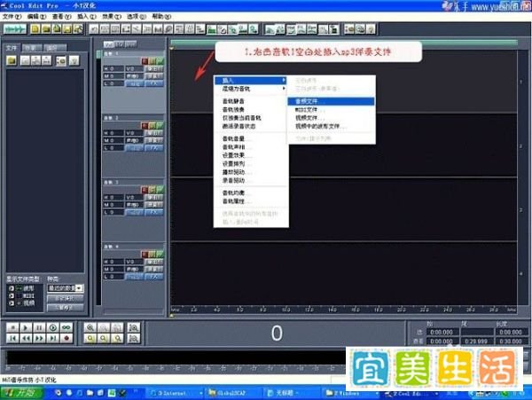The image size is (532, 400).
Task: Open the 编辑(E) menu
Action: (36, 16)
